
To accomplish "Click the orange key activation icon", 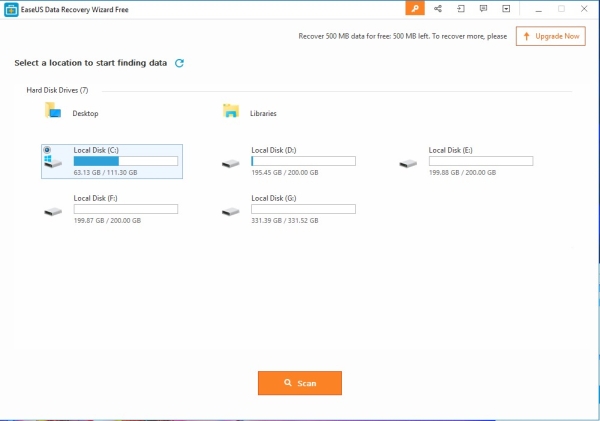I will click(415, 8).
